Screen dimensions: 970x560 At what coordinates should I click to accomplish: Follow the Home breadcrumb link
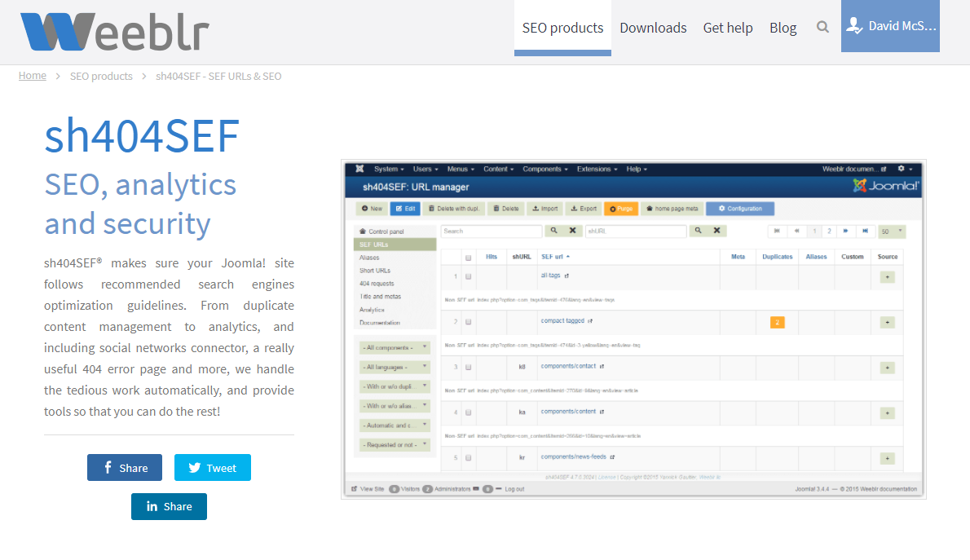(x=32, y=76)
